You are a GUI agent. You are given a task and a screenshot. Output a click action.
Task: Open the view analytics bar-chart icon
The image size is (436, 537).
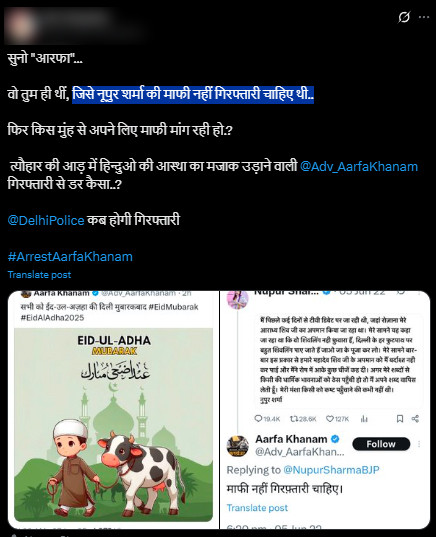tap(364, 419)
